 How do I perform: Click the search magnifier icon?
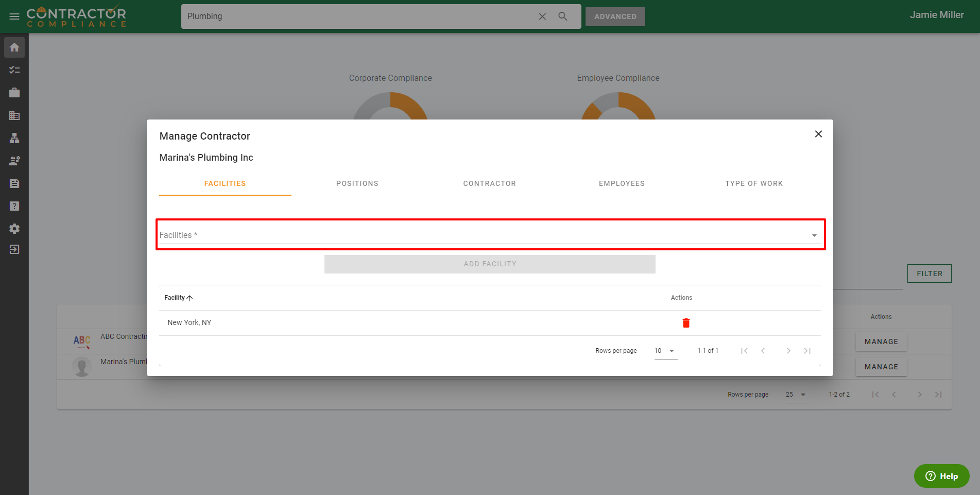563,16
